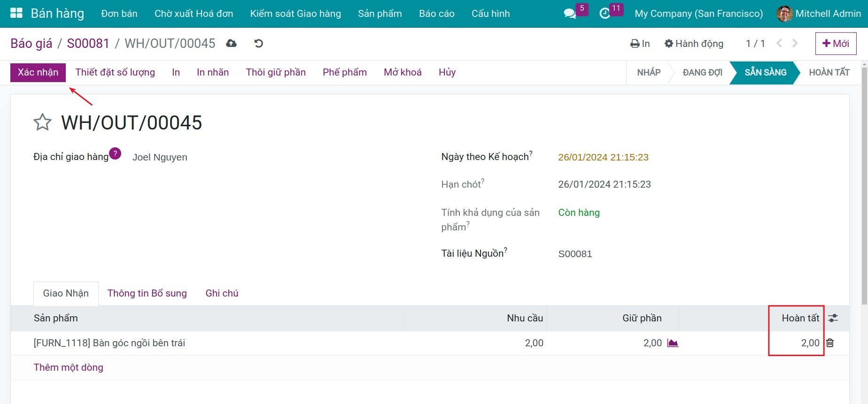Screen dimensions: 868x404
Task: Select the ĐANG ĐỢI status stage
Action: point(702,72)
